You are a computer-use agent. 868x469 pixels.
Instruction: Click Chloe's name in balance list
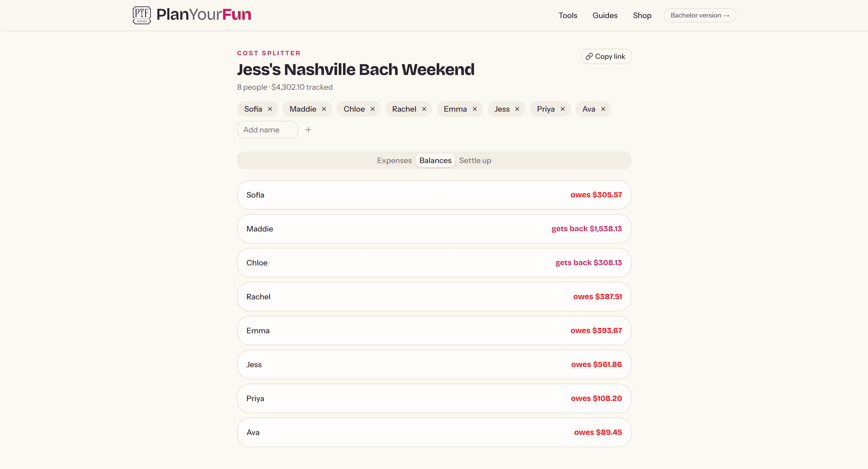click(257, 263)
